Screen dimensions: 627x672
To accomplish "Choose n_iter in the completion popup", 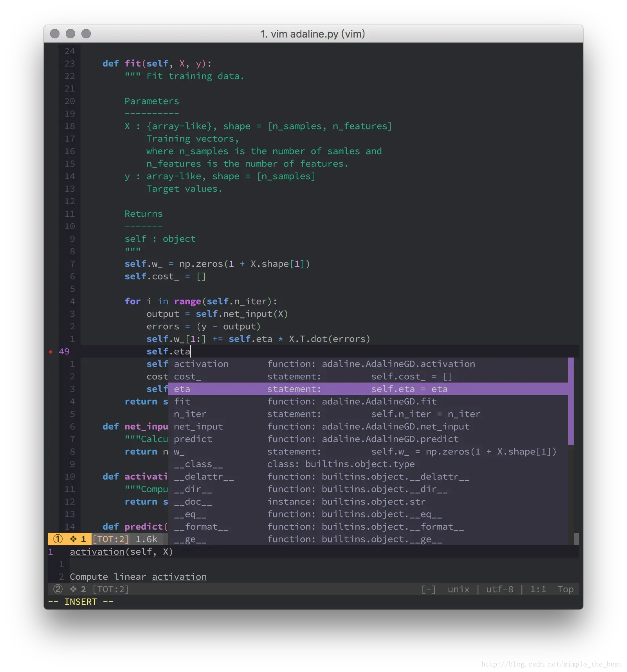I will [x=368, y=414].
